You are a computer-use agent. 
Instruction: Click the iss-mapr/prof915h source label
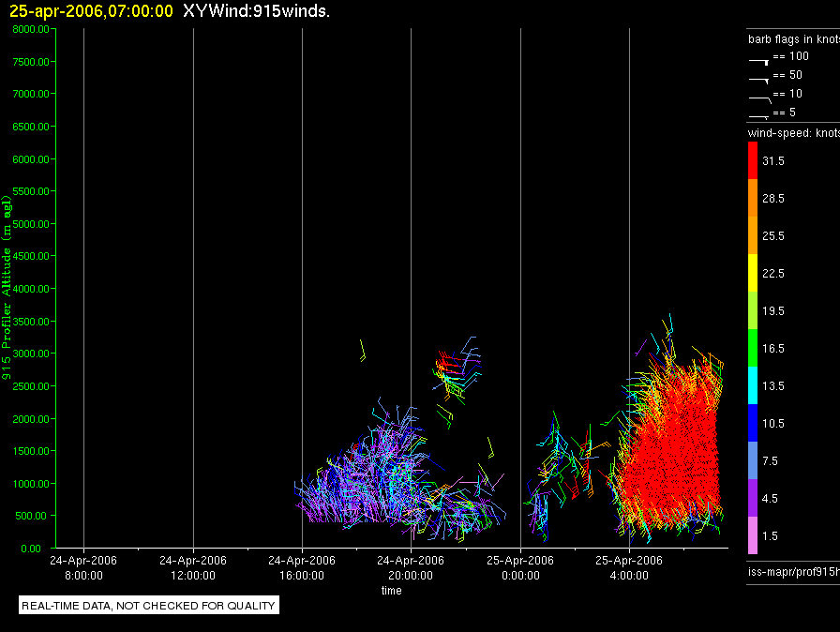click(x=794, y=571)
